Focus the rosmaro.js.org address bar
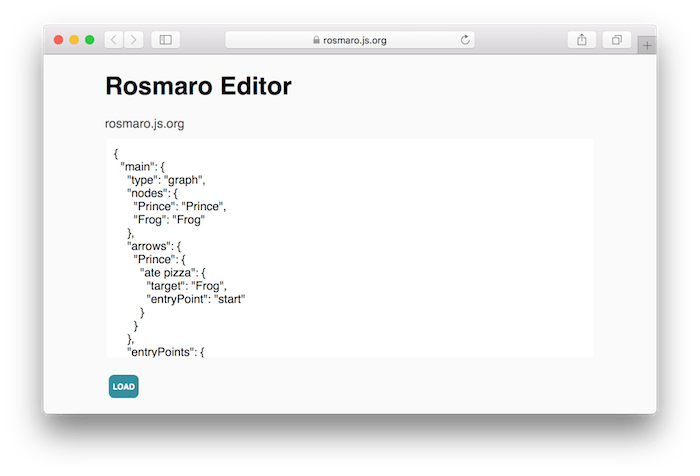Viewport: 700px width, 476px height. point(350,40)
